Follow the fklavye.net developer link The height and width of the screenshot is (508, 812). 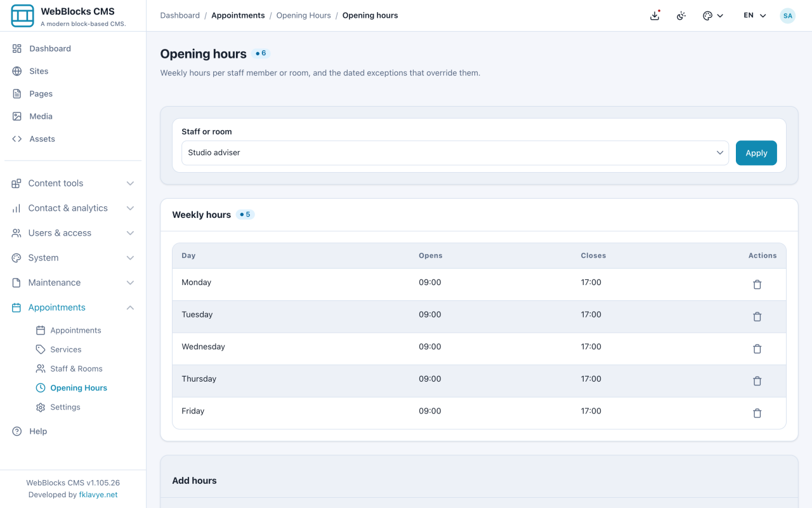click(x=98, y=495)
